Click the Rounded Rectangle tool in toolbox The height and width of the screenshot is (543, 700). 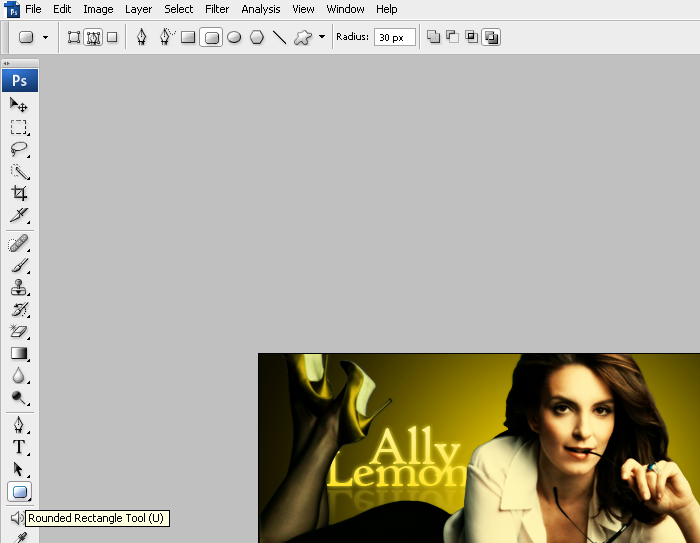pyautogui.click(x=20, y=492)
